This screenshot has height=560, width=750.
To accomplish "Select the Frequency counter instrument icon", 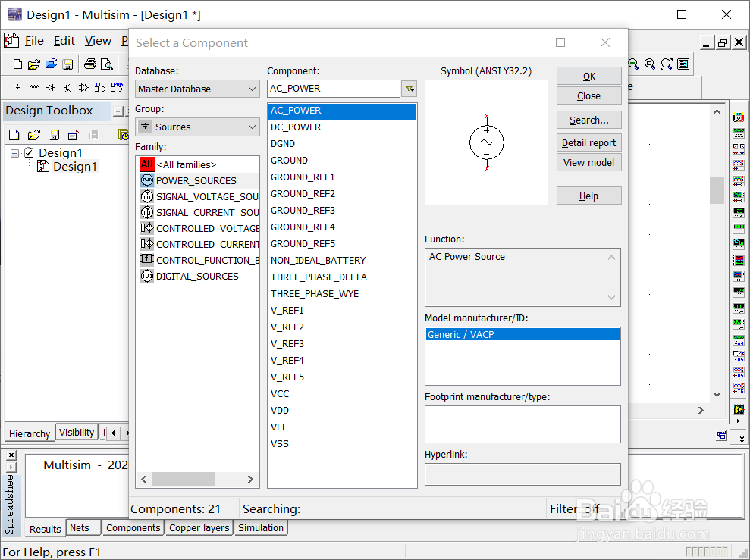I will [x=739, y=212].
